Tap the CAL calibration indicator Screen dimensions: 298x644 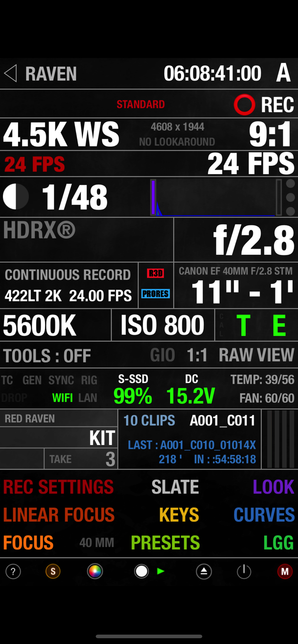[x=221, y=325]
